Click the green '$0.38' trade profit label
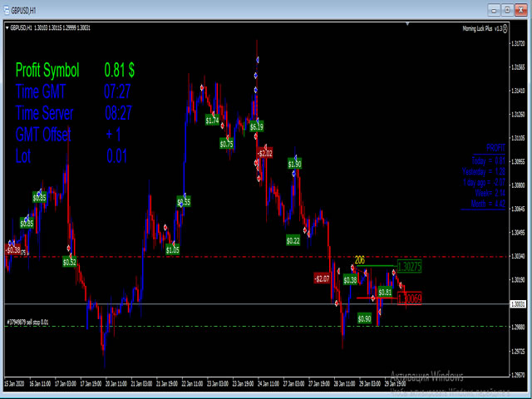532x399 pixels. tap(350, 280)
